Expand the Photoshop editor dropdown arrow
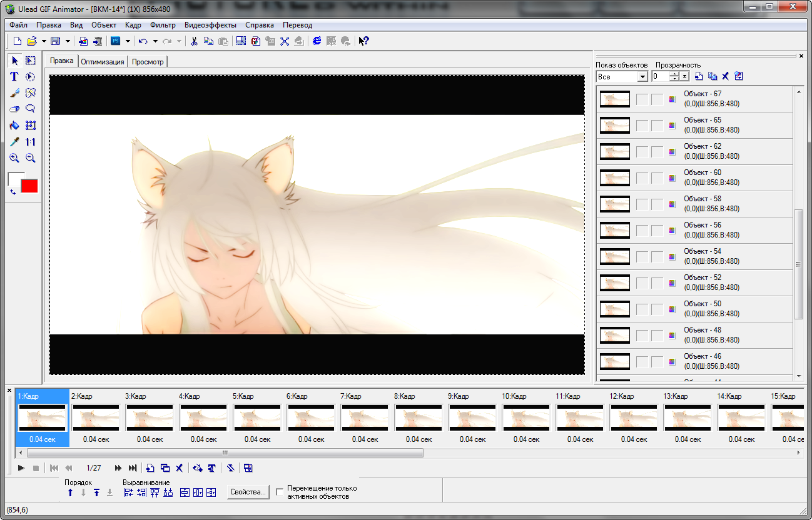Screen dimensions: 812x520 [x=128, y=41]
